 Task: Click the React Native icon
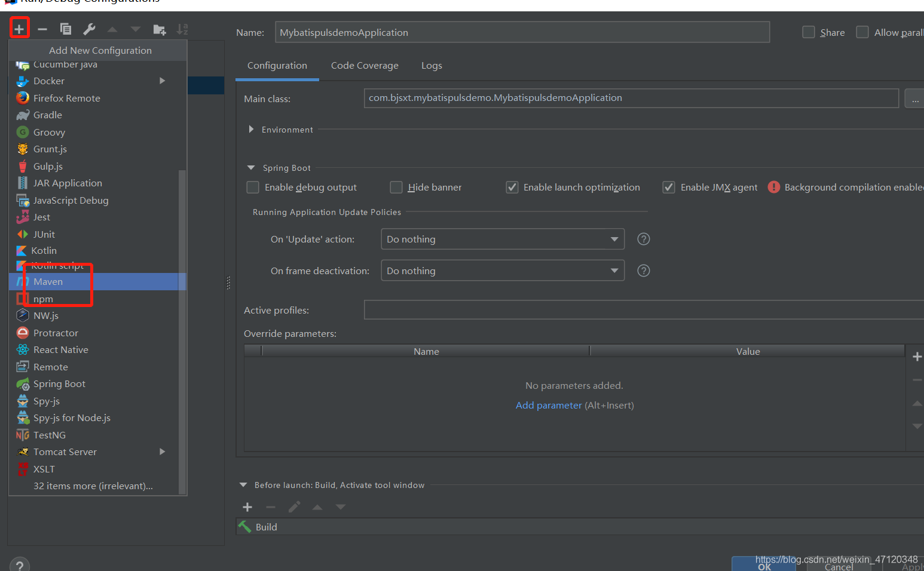(x=23, y=349)
